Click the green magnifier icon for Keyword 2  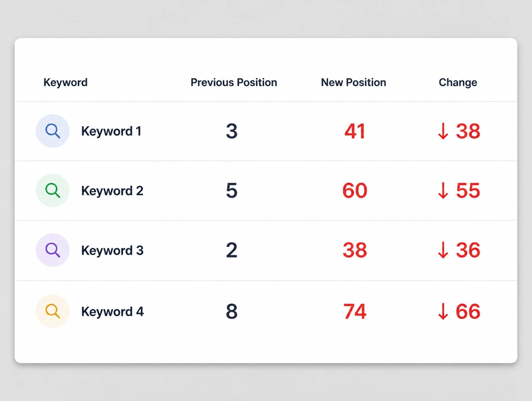(x=52, y=190)
